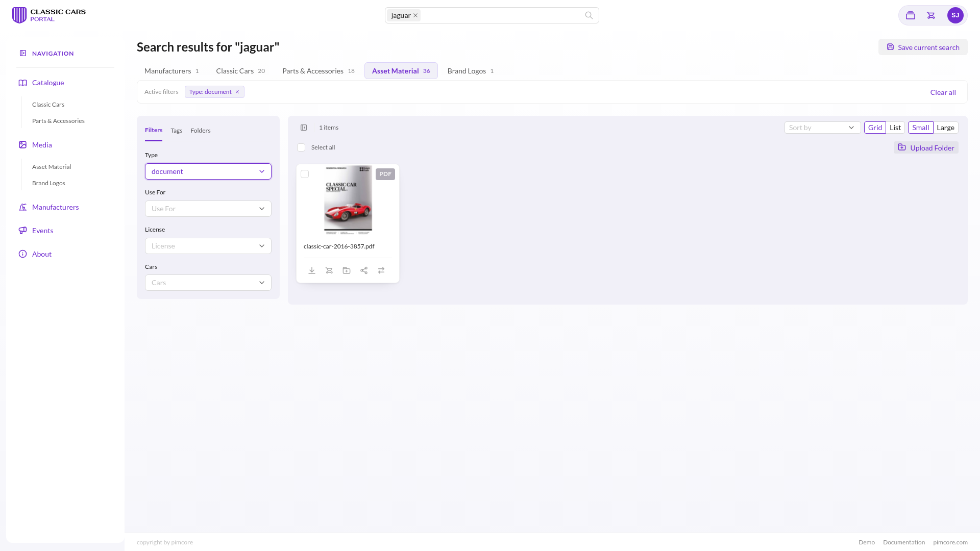Add classic-car-2016-3857.pdf to cart
The height and width of the screenshot is (551, 980).
[329, 270]
